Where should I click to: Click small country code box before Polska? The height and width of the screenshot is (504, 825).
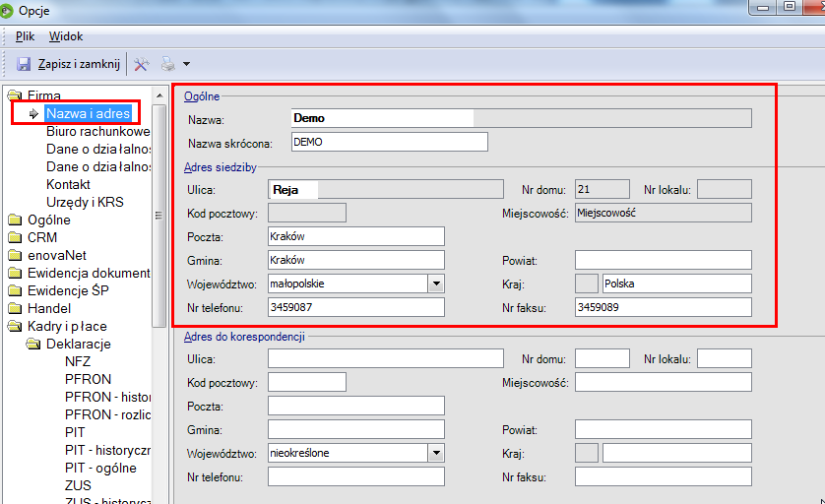pyautogui.click(x=587, y=283)
